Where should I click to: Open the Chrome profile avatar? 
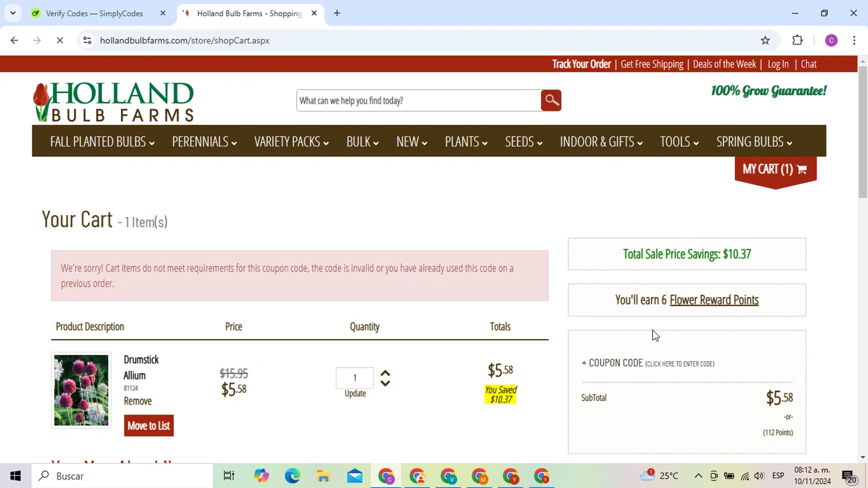[x=831, y=41]
